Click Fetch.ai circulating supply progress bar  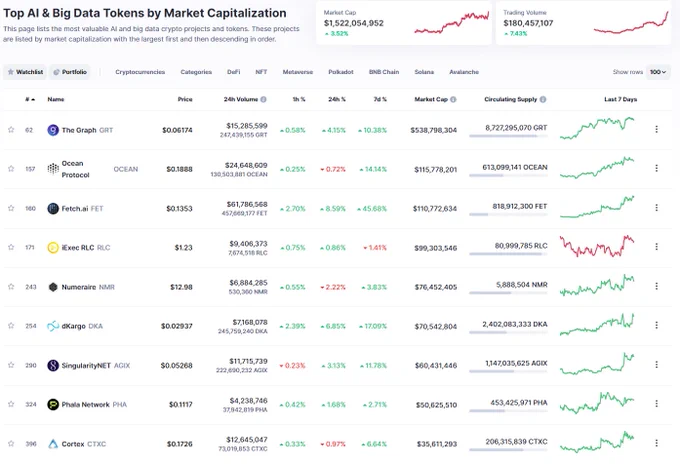tap(508, 215)
